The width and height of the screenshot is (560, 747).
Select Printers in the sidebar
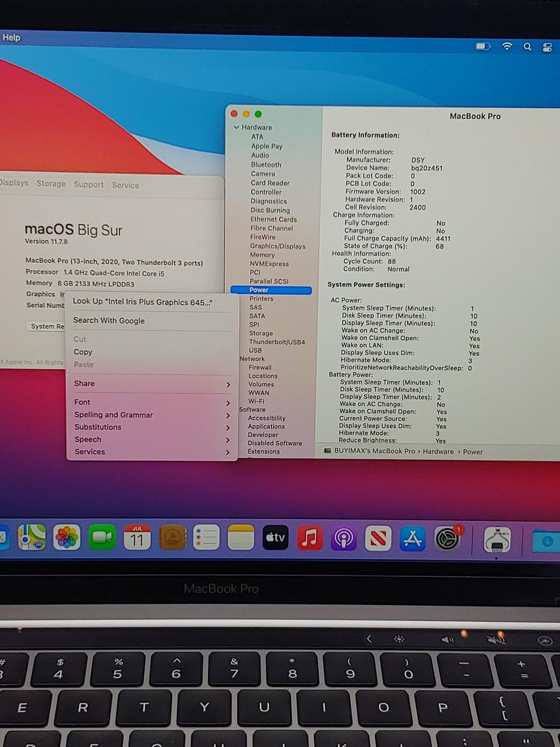(261, 299)
